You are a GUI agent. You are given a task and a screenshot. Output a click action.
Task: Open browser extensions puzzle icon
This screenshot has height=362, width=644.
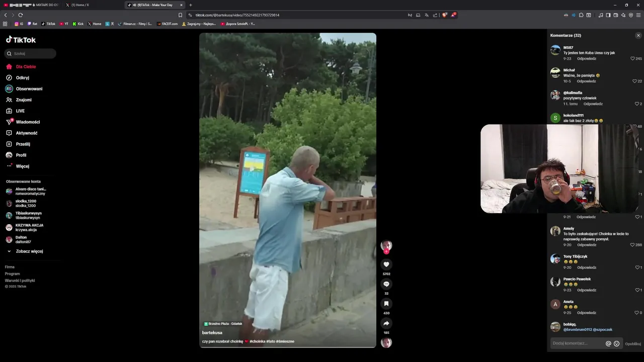[581, 15]
